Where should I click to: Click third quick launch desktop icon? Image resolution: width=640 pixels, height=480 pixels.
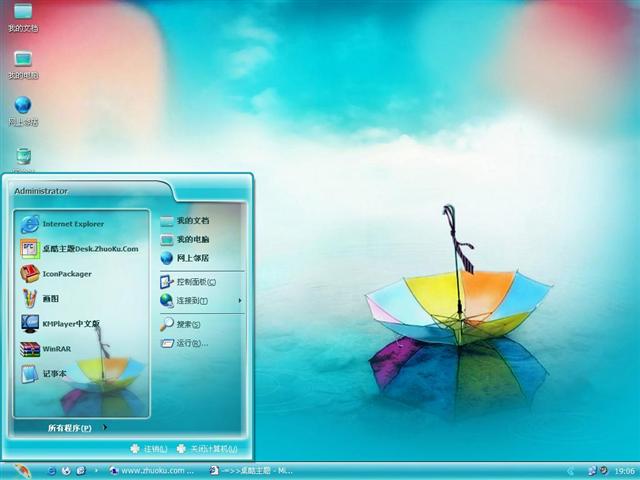point(81,471)
